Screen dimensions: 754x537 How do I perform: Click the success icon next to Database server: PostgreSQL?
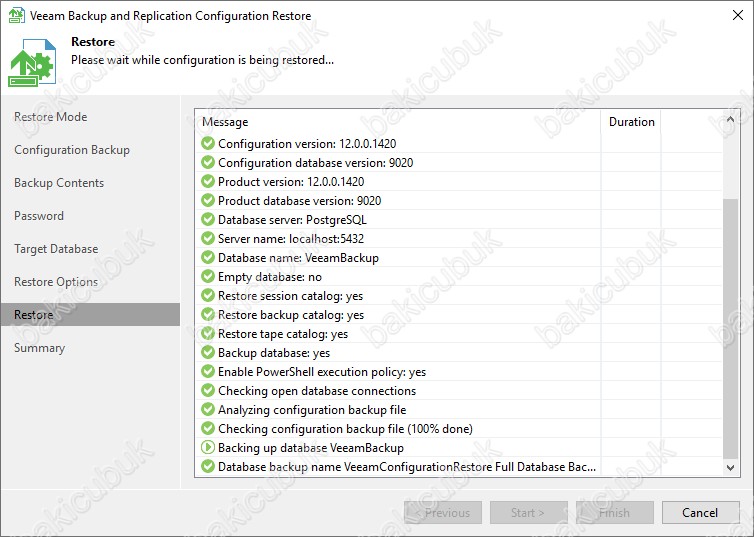tap(208, 220)
